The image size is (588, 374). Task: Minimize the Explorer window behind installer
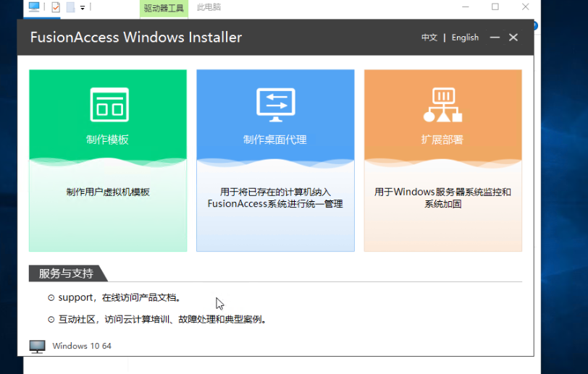tap(466, 7)
